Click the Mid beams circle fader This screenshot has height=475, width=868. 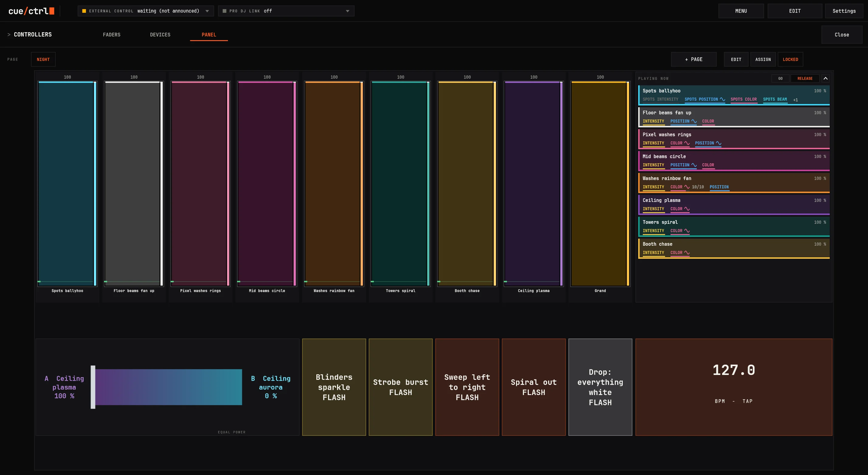tap(267, 184)
